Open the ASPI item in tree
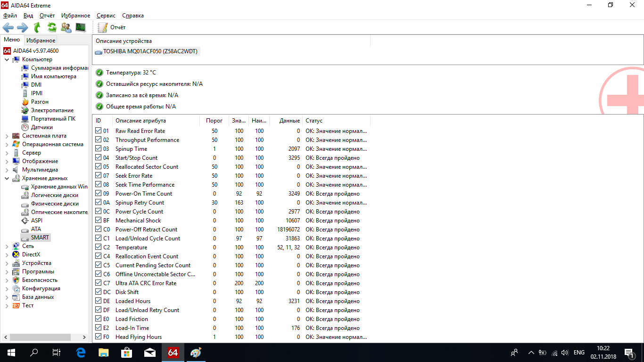 coord(32,221)
